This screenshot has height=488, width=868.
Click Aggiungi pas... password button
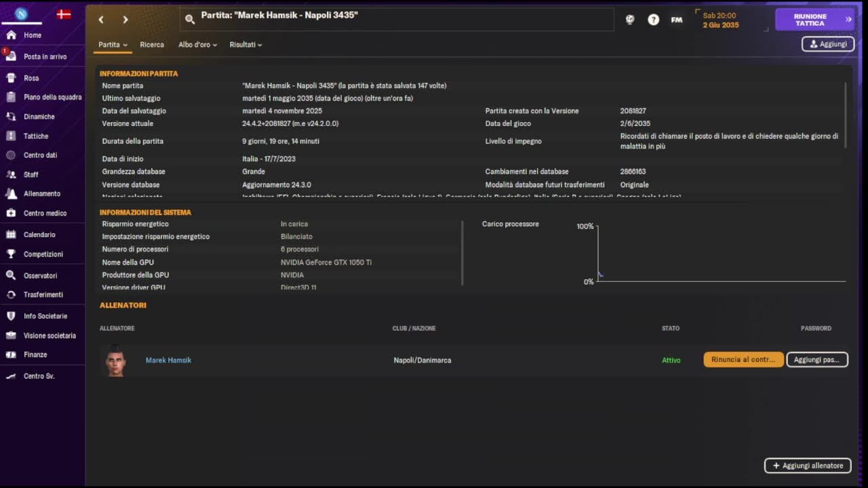pos(817,360)
